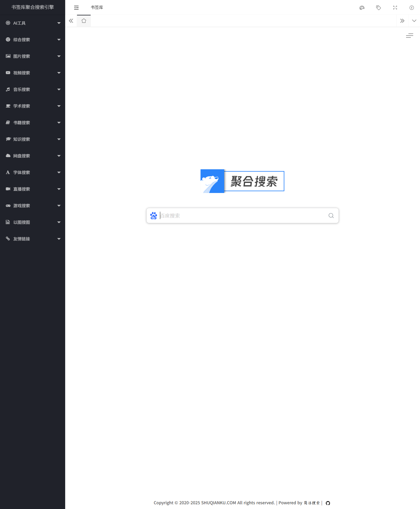Screen dimensions: 420x509
Task: Open the 字体搜索 menu label
Action: point(22,172)
